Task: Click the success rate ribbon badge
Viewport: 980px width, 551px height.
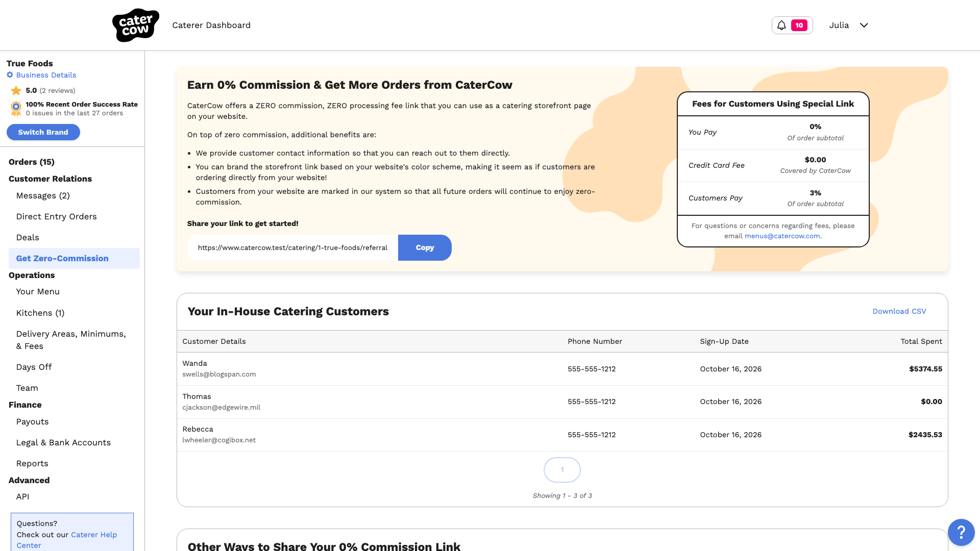Action: coord(16,108)
